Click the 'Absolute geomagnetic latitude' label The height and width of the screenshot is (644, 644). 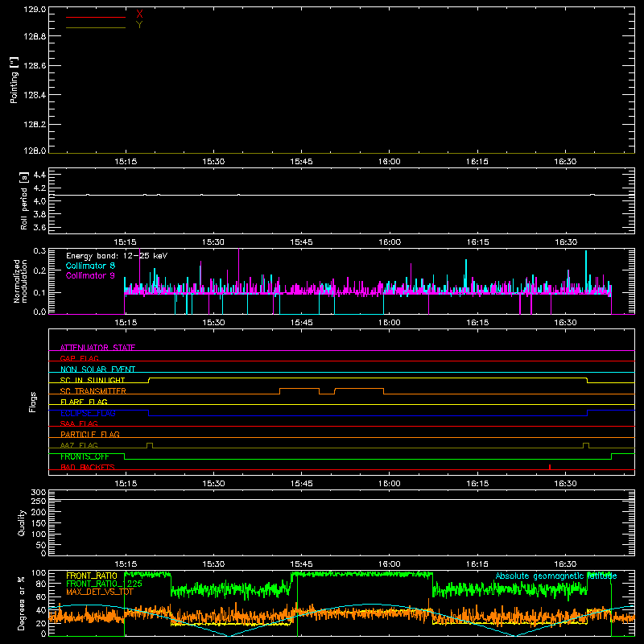coord(556,576)
